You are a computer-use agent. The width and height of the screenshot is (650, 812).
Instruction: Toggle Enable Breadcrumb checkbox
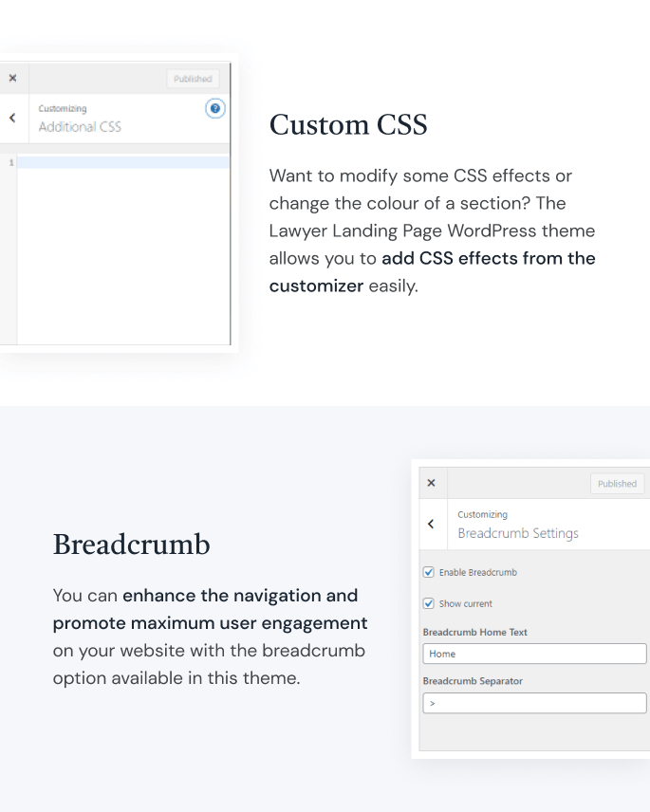tap(428, 572)
